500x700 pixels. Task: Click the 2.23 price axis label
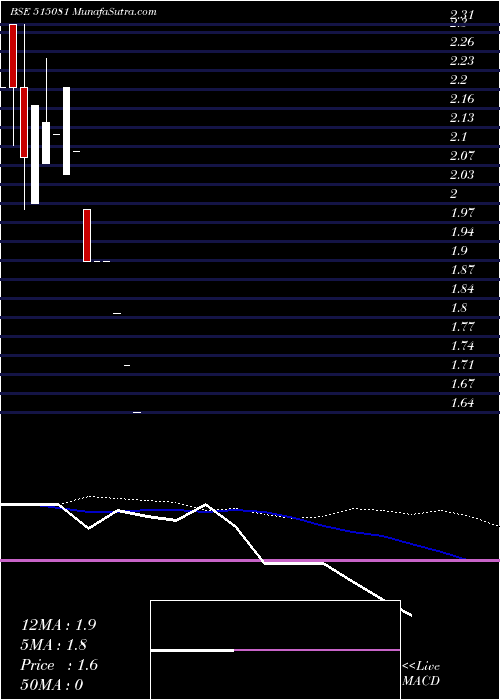click(x=462, y=61)
